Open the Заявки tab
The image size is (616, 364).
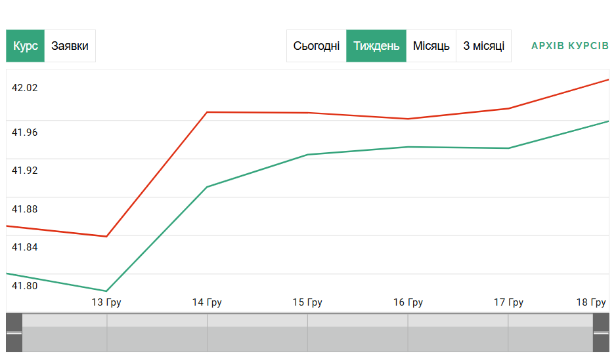(x=70, y=46)
